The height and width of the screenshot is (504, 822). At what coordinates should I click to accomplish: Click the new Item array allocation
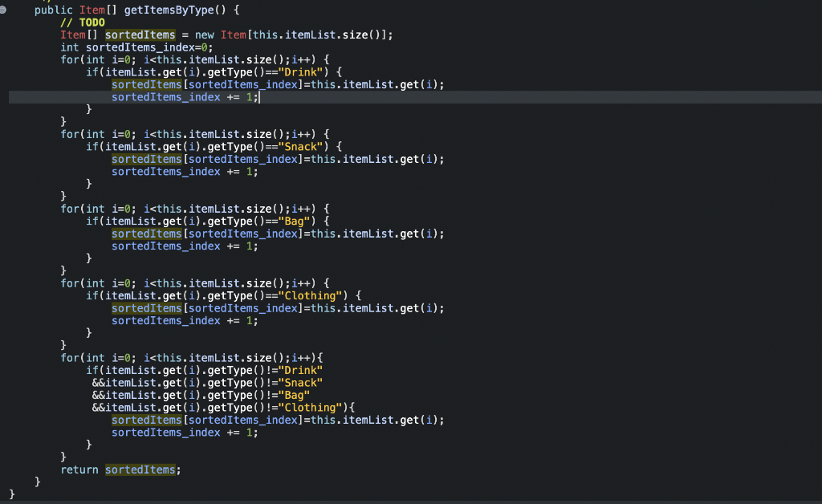223,35
